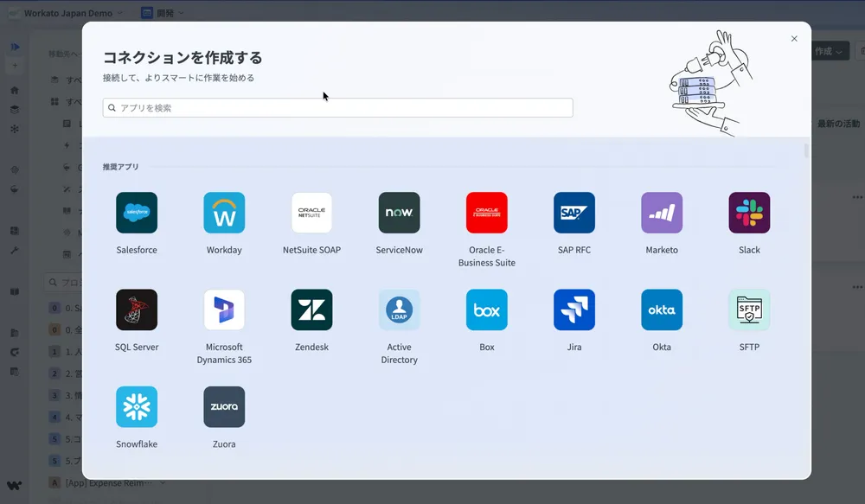Select the Salesforce app icon

[137, 213]
